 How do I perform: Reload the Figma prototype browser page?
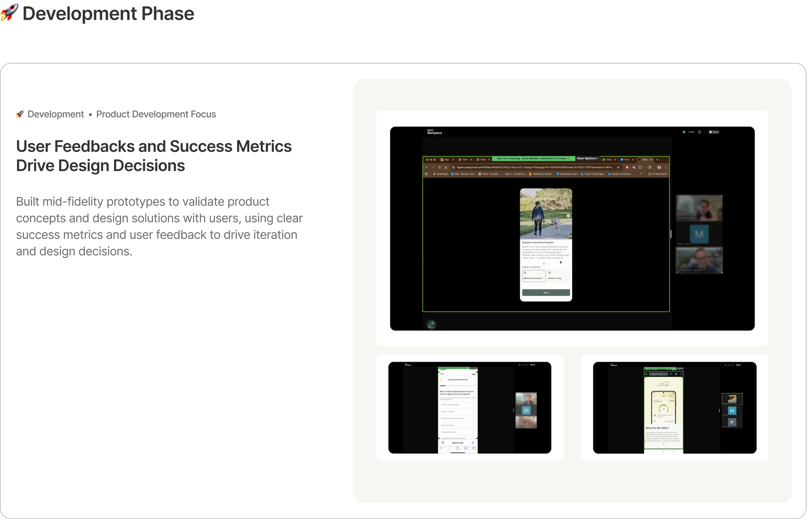click(x=439, y=167)
